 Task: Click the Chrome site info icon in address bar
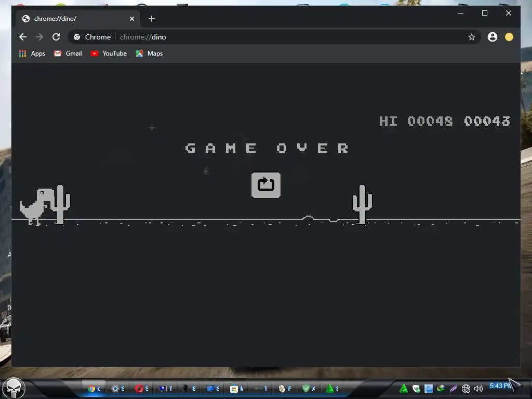pyautogui.click(x=77, y=37)
